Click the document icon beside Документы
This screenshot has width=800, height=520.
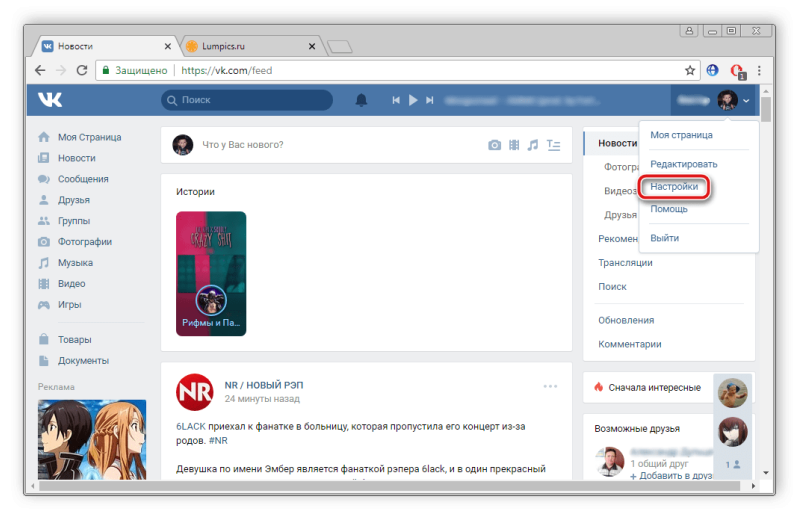click(44, 361)
